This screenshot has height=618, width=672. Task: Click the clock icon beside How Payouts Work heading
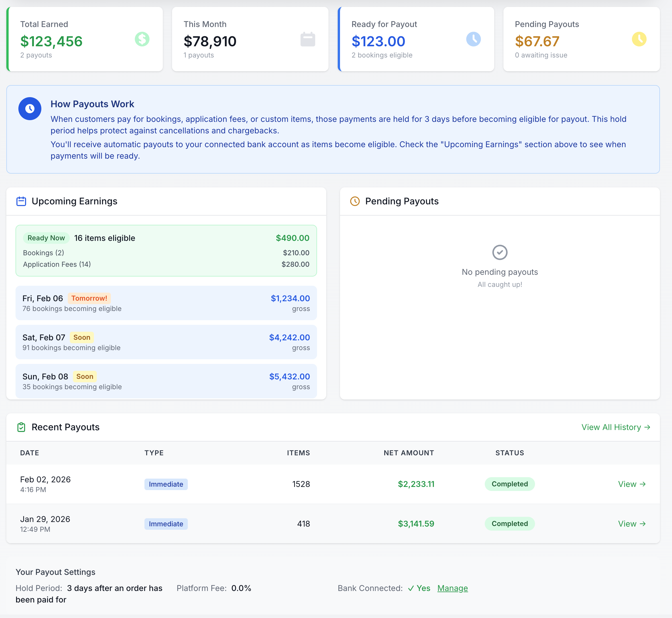point(30,108)
